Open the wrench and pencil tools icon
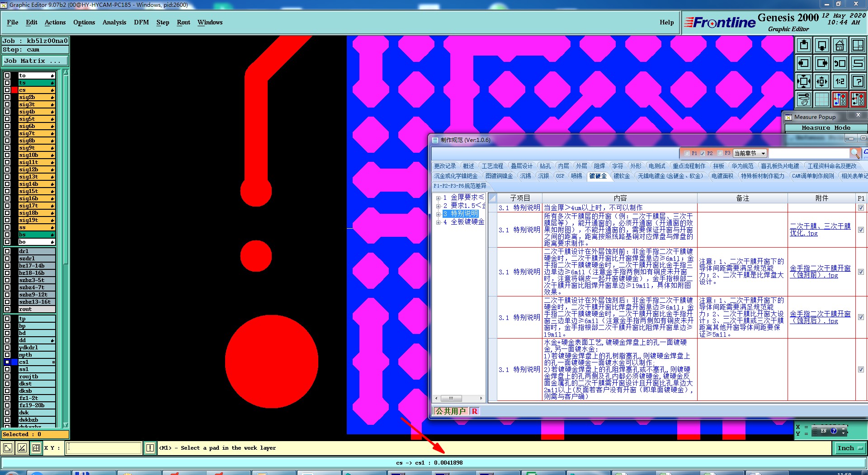 (804, 99)
